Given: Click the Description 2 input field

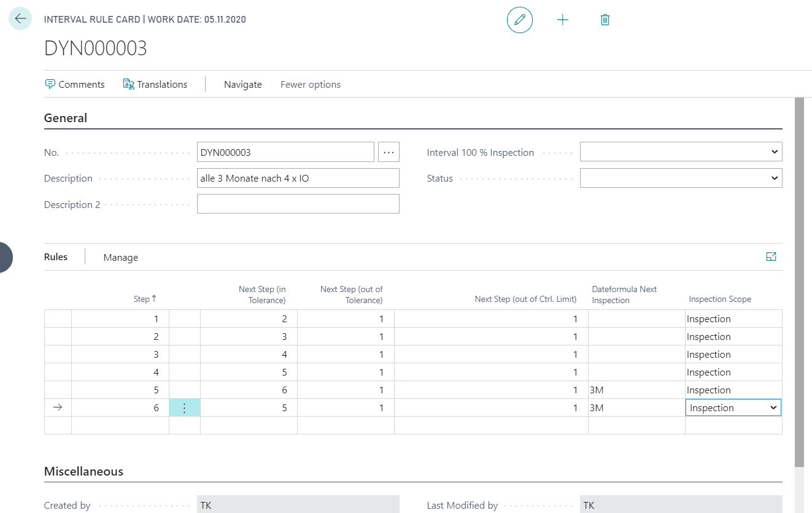Looking at the screenshot, I should (298, 204).
